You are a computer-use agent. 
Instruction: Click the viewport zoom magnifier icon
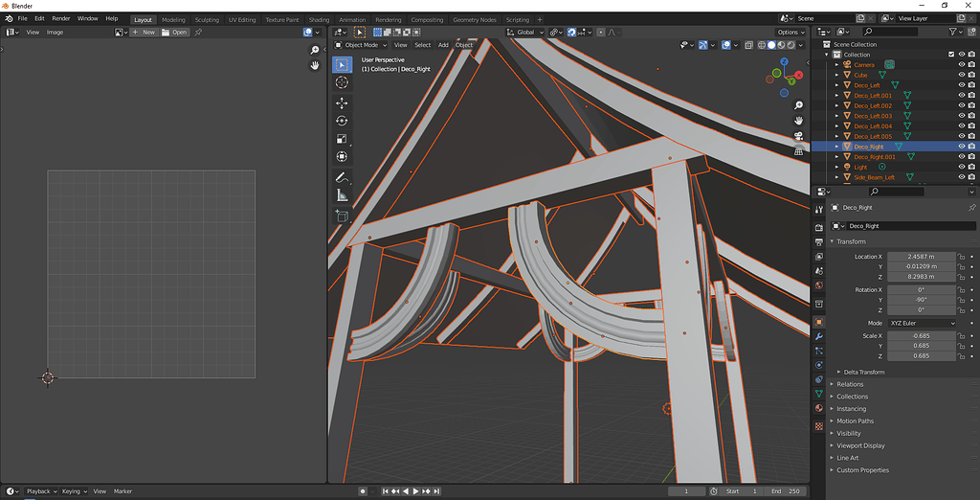point(798,105)
